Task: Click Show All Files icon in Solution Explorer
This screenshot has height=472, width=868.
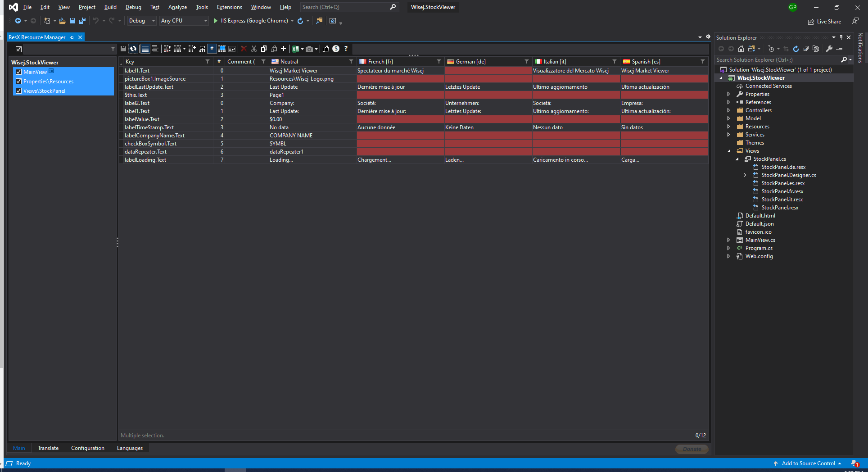Action: click(816, 49)
